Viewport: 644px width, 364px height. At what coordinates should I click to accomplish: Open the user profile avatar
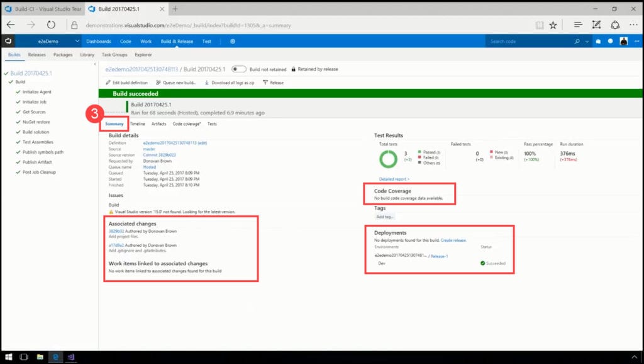point(623,42)
